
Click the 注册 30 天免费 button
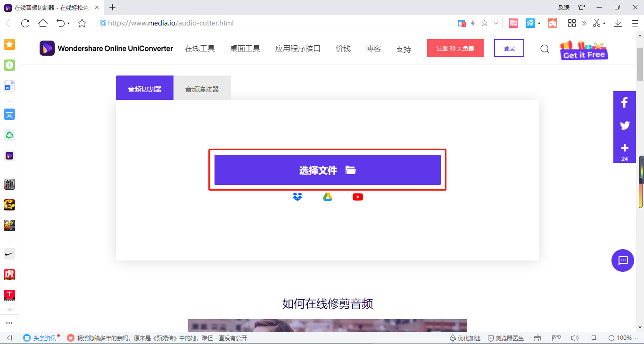click(455, 48)
